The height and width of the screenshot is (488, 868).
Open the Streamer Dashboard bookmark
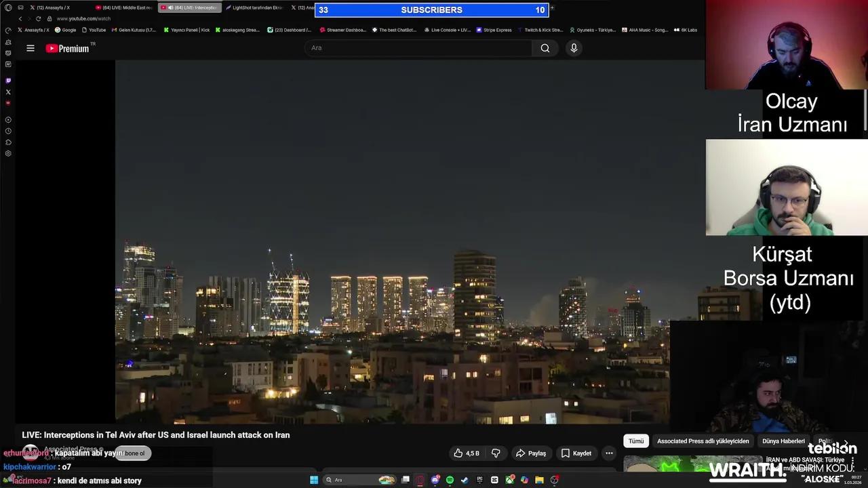[x=342, y=30]
